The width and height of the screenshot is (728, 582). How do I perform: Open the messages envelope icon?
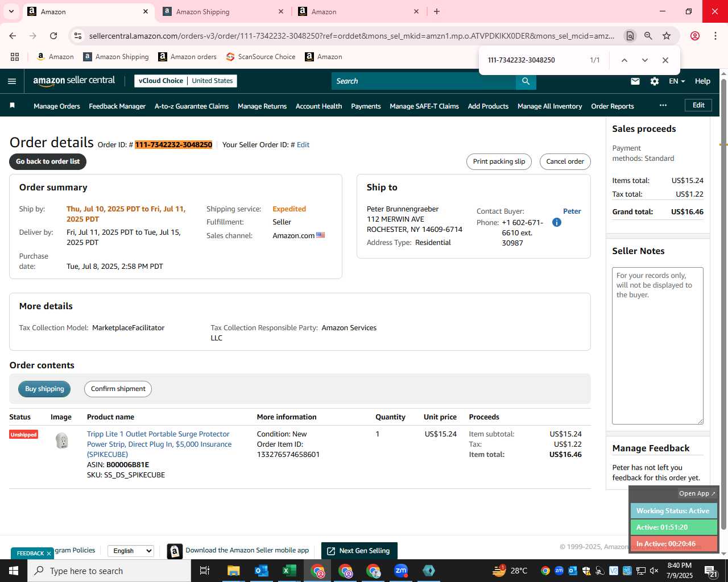(x=635, y=81)
